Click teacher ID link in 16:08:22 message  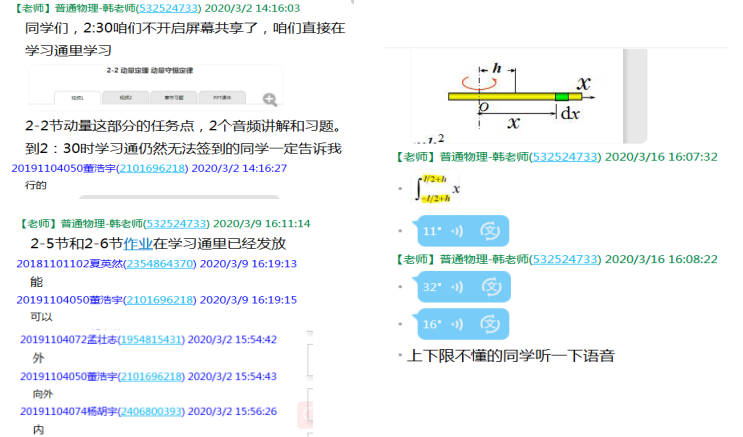565,259
